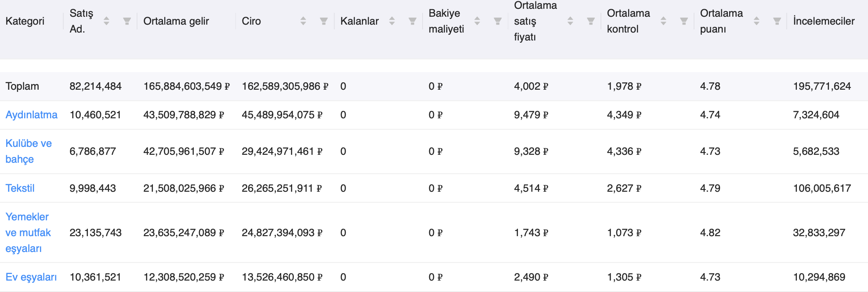
Task: Go to the Tekstil category
Action: [x=20, y=188]
